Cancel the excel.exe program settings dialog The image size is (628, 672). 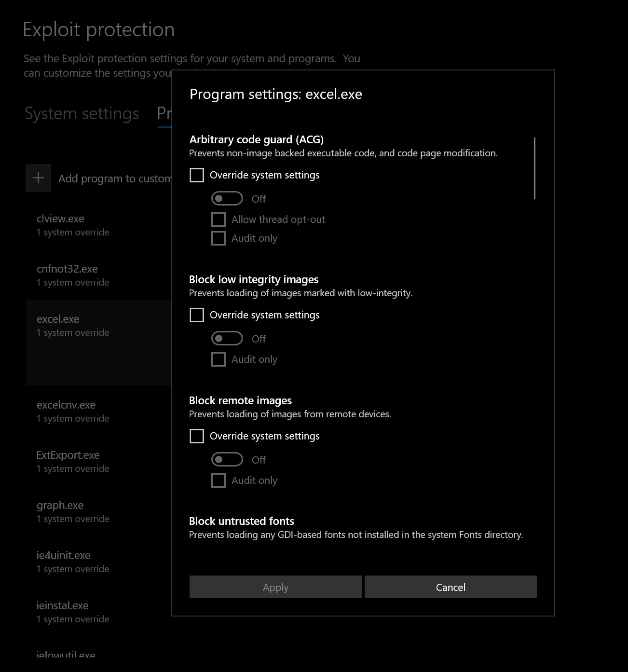451,587
